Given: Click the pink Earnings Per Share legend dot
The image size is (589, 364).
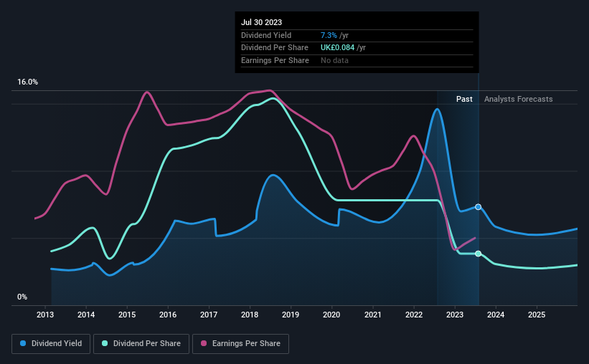Looking at the screenshot, I should pyautogui.click(x=204, y=343).
